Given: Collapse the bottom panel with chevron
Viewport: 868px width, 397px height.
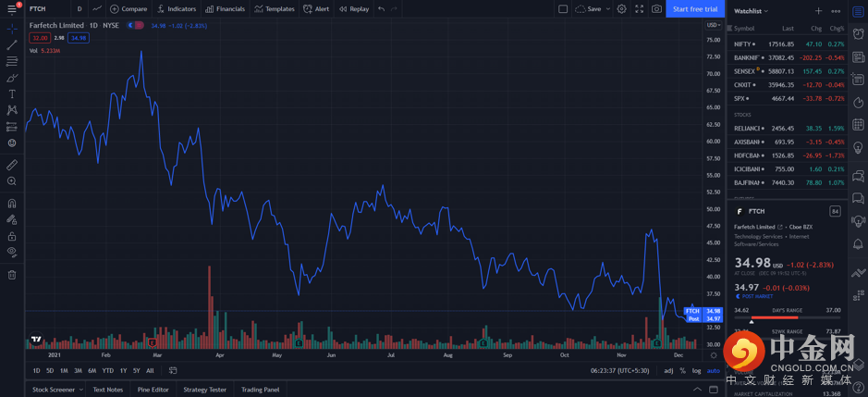Looking at the screenshot, I should (x=698, y=390).
